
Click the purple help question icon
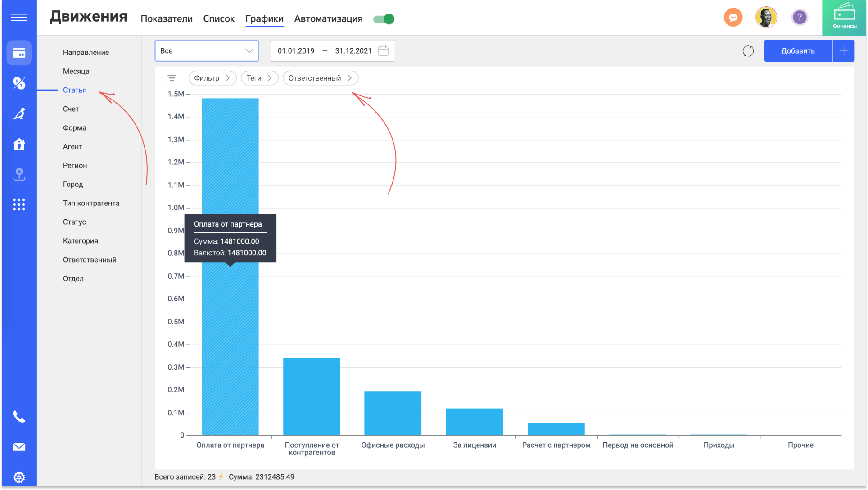point(799,18)
